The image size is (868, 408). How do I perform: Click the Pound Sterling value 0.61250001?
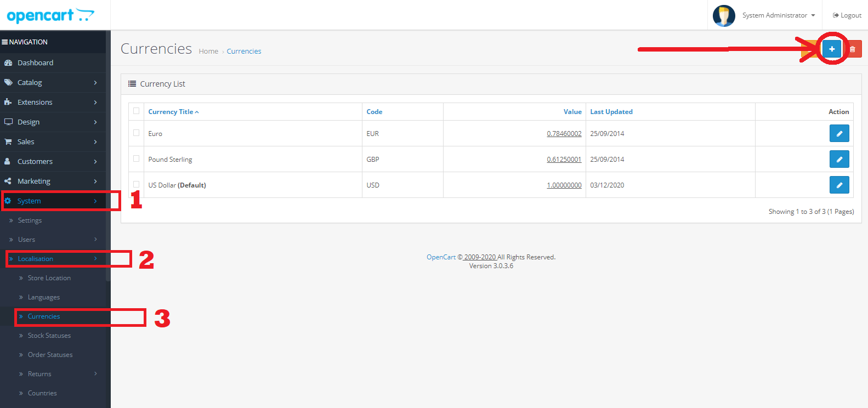[564, 159]
